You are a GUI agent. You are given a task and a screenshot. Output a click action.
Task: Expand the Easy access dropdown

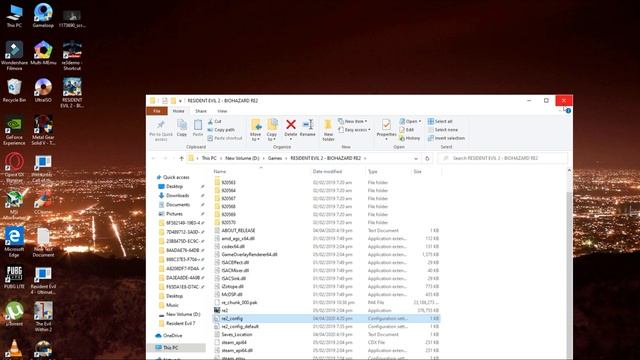coord(354,130)
